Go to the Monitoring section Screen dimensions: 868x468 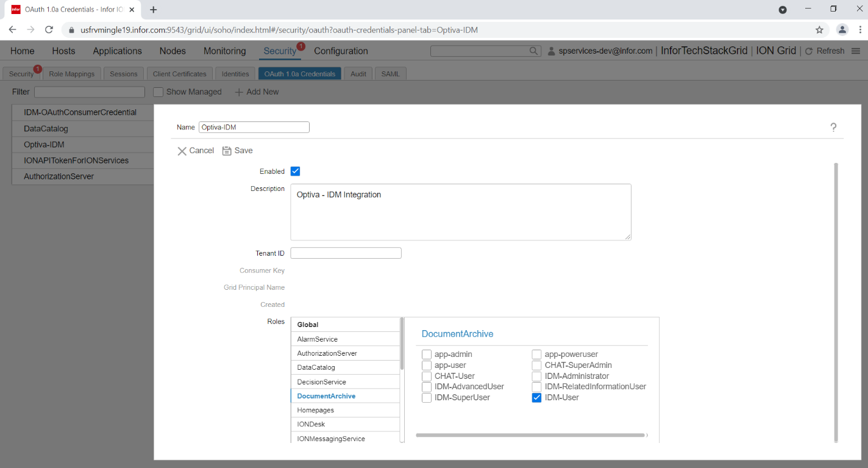click(224, 51)
